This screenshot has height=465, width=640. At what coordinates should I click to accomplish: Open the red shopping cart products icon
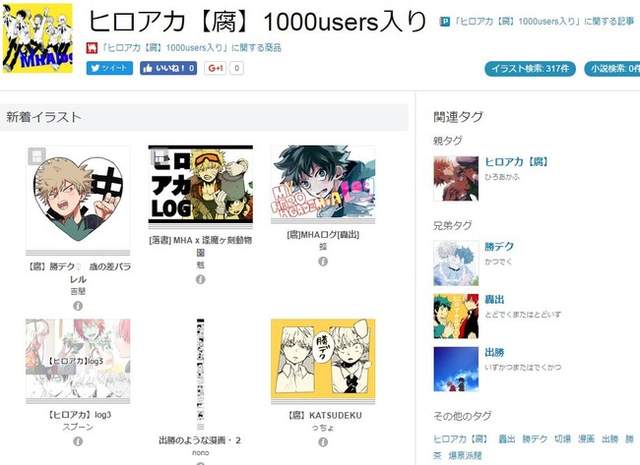pos(92,48)
